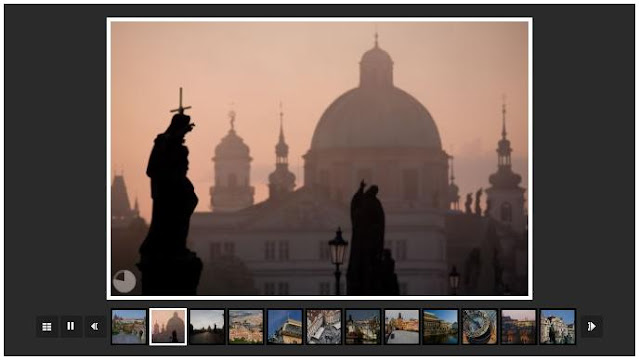Select the eleventh thumbnail of building at sunset
The width and height of the screenshot is (640, 361).
point(519,327)
